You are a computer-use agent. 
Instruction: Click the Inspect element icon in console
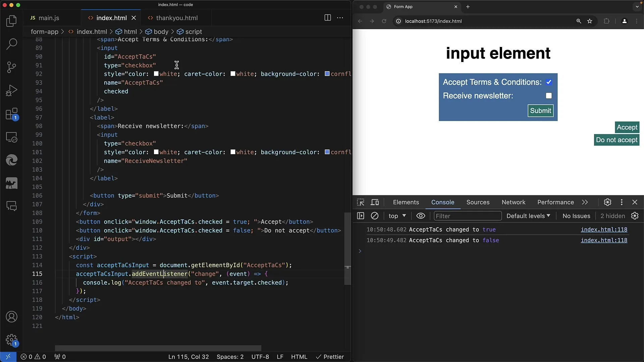(361, 202)
